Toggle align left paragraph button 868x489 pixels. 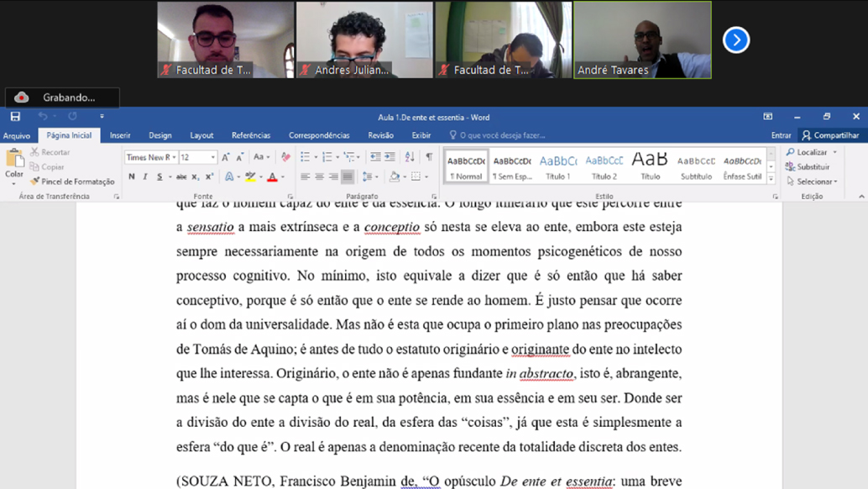pyautogui.click(x=305, y=176)
